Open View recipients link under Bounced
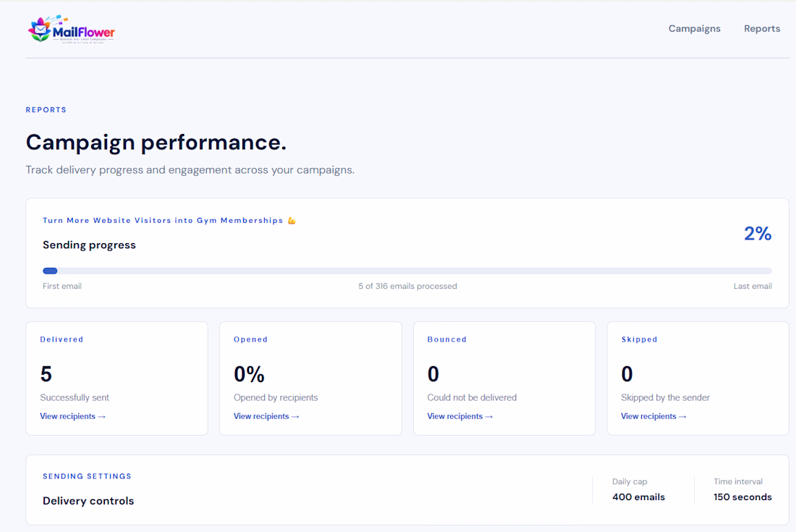Image resolution: width=796 pixels, height=532 pixels. click(460, 416)
